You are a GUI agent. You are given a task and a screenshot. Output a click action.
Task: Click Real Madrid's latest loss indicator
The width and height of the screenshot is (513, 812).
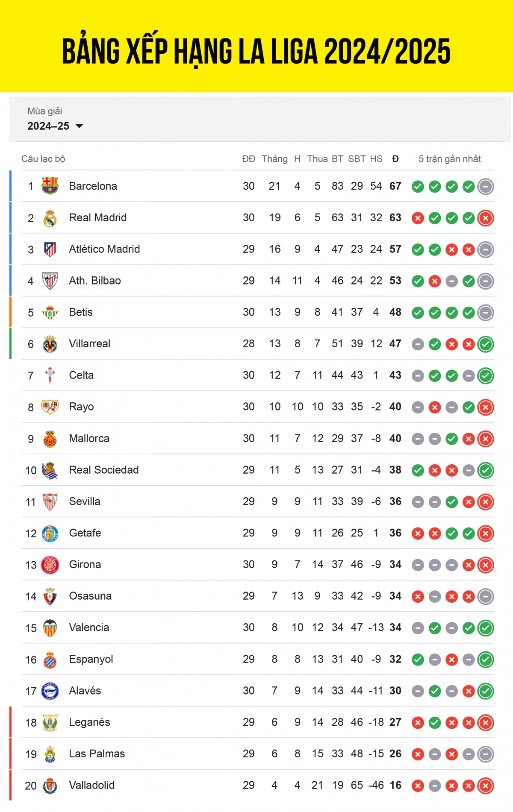tap(485, 217)
